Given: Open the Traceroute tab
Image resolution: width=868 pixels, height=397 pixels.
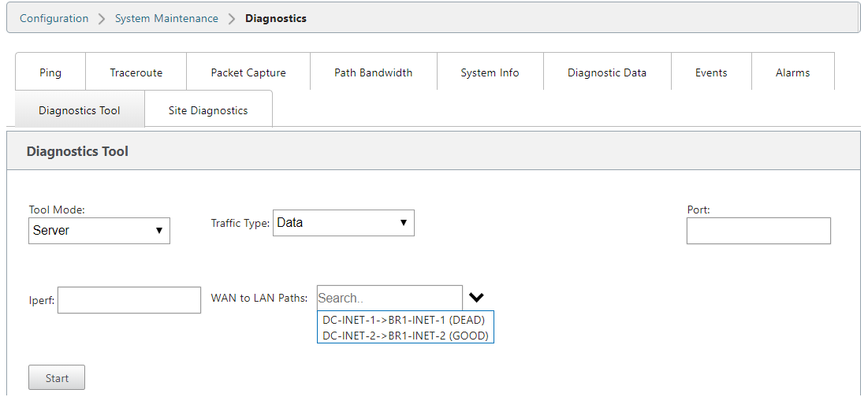Looking at the screenshot, I should pos(136,72).
